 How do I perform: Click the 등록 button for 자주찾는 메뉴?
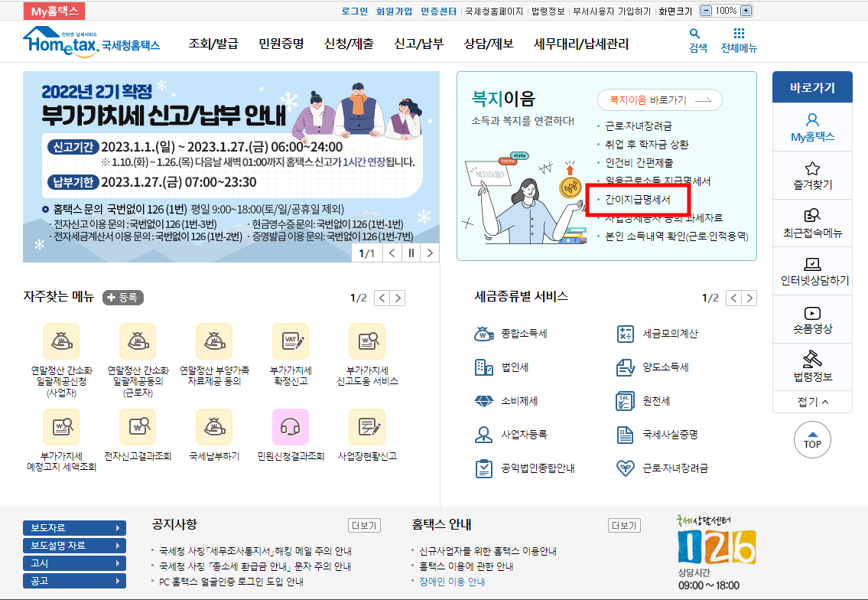(123, 298)
